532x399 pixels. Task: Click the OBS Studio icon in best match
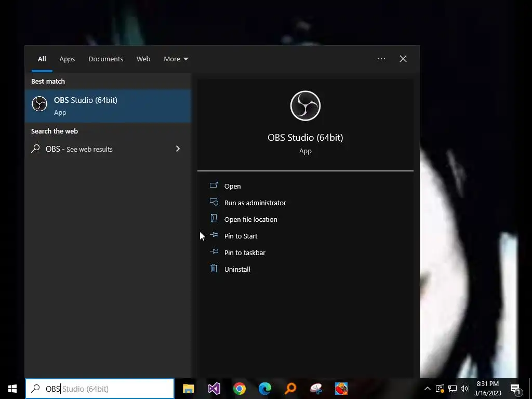pyautogui.click(x=39, y=104)
